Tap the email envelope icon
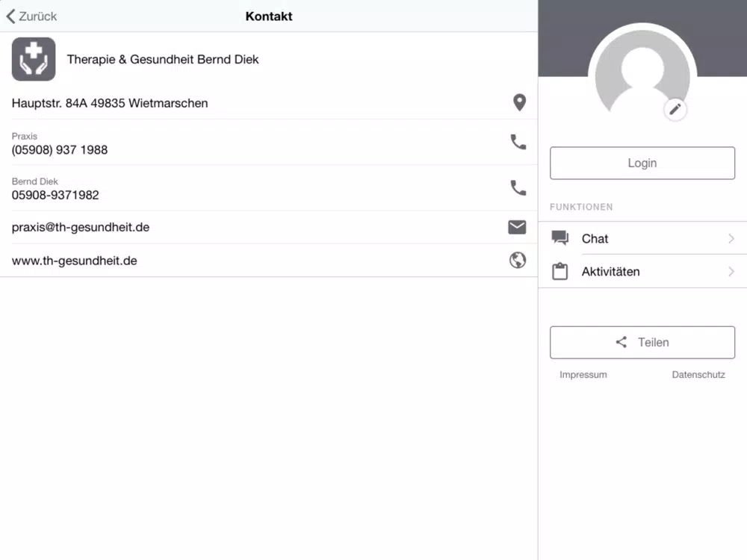This screenshot has height=560, width=747. click(x=518, y=227)
